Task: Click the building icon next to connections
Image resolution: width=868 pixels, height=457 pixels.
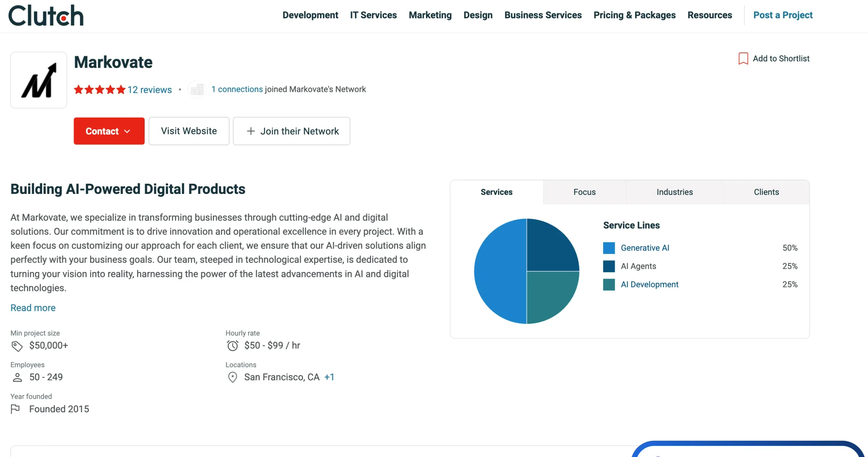Action: pyautogui.click(x=197, y=89)
